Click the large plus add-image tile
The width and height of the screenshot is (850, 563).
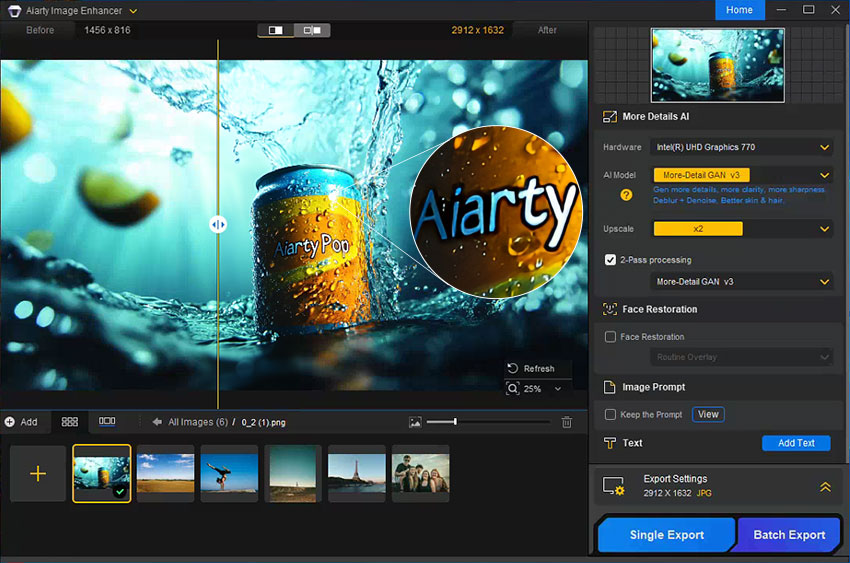(38, 474)
